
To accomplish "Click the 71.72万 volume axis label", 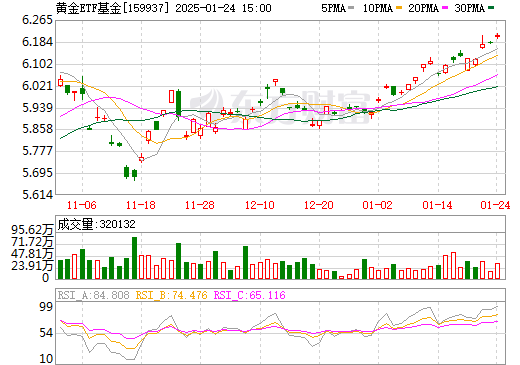I will pyautogui.click(x=32, y=242).
